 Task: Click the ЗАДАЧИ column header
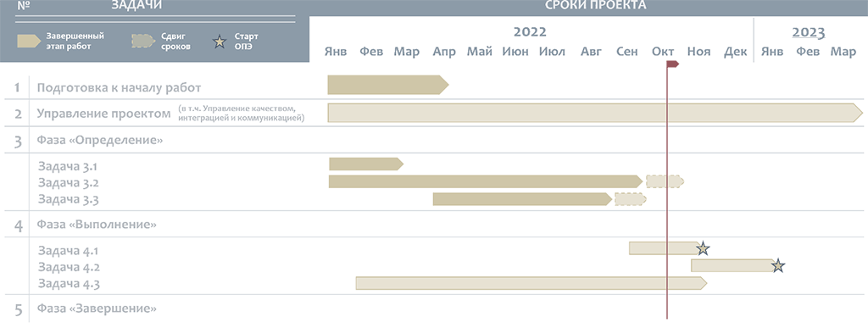[136, 6]
